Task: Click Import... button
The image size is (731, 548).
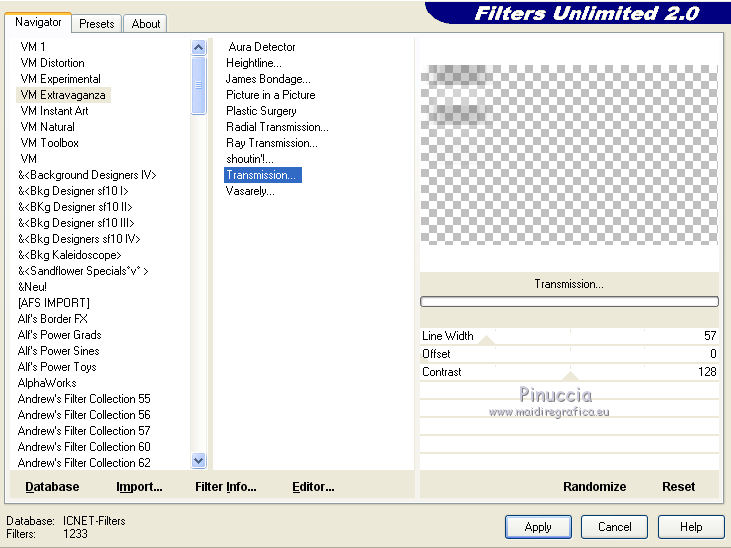Action: click(139, 486)
